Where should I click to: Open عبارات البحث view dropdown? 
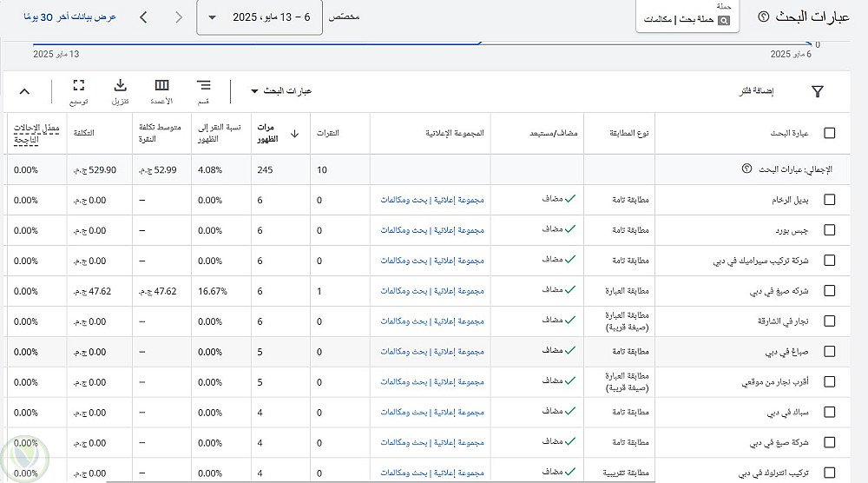coord(280,91)
